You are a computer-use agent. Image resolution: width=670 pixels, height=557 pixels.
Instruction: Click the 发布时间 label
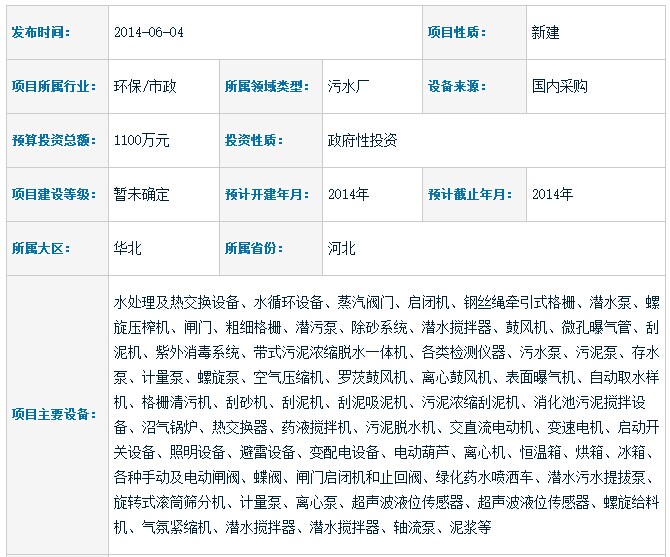[41, 32]
